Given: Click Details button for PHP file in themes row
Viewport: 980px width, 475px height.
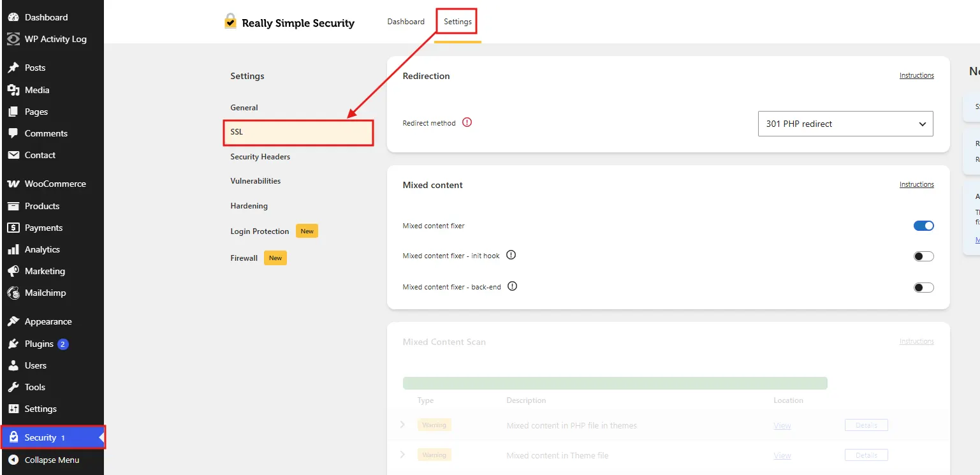Looking at the screenshot, I should (x=867, y=425).
